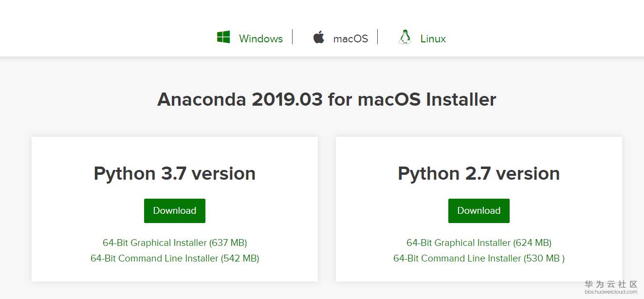This screenshot has height=299, width=644.
Task: Click the Python 2.7 version heading
Action: coord(478,173)
